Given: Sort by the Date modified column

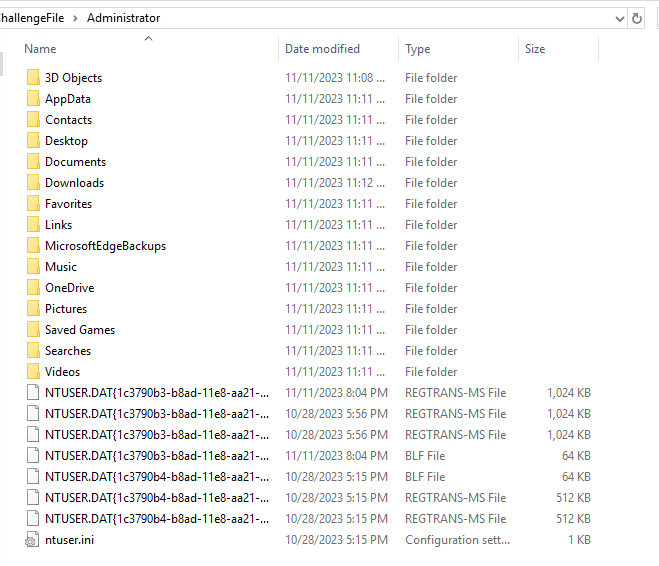Looking at the screenshot, I should (322, 49).
